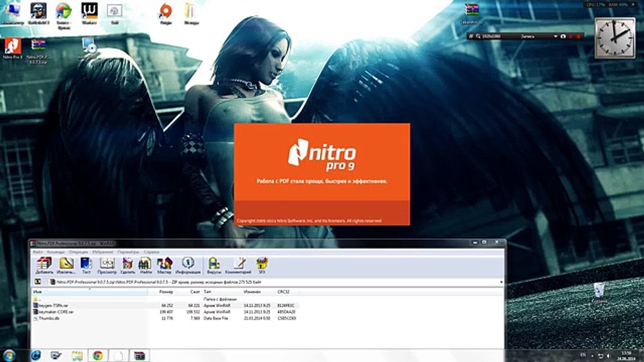644x362 pixels.
Task: Open the Избранное menu in WinRAR
Action: (x=103, y=251)
